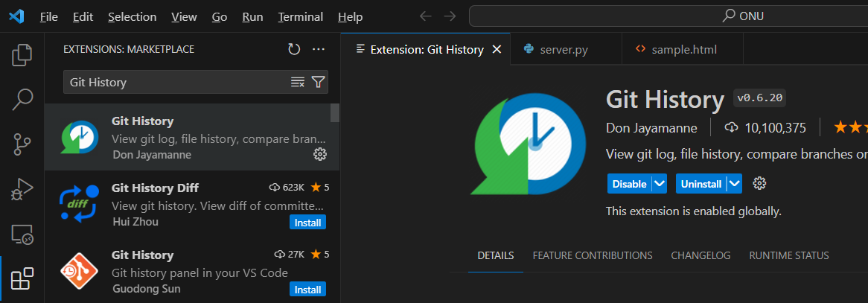Close the Extension: Git History tab
Viewport: 868px width, 303px height.
point(497,49)
